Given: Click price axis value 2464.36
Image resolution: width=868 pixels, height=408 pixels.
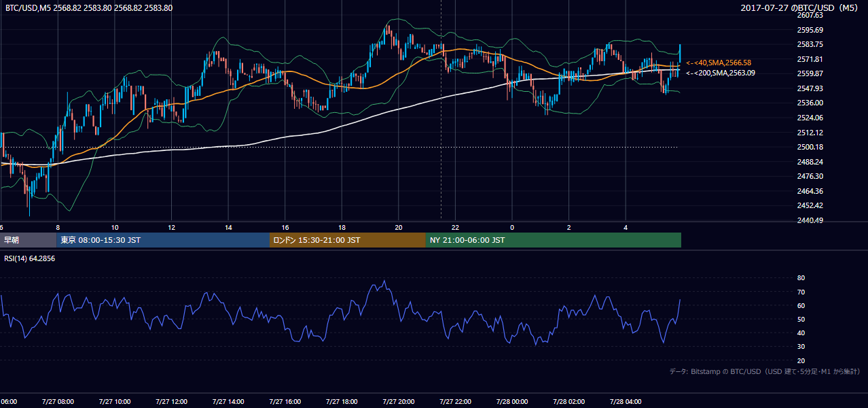Looking at the screenshot, I should tap(810, 191).
